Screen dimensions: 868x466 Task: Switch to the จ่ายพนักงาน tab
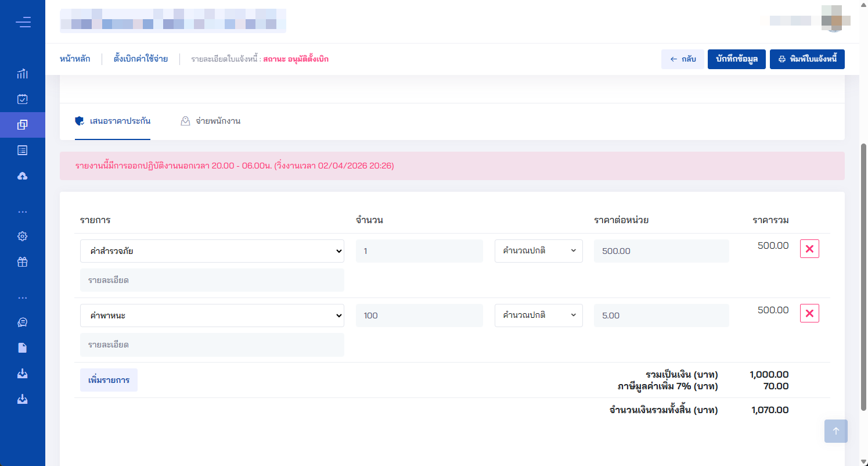click(211, 121)
